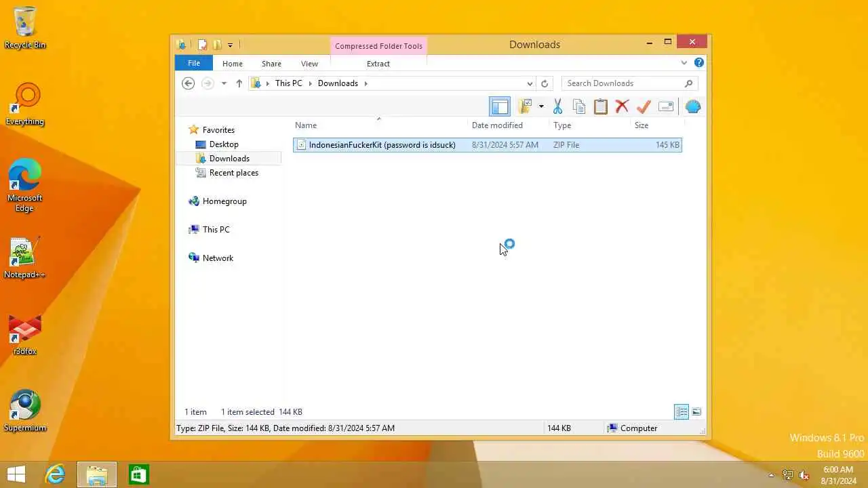This screenshot has height=488, width=868.
Task: Expand the ribbon with the chevron
Action: pyautogui.click(x=684, y=63)
